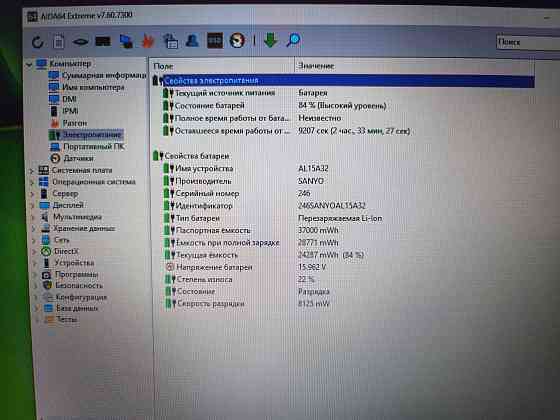Expand the Сервер tree node

tap(32, 194)
